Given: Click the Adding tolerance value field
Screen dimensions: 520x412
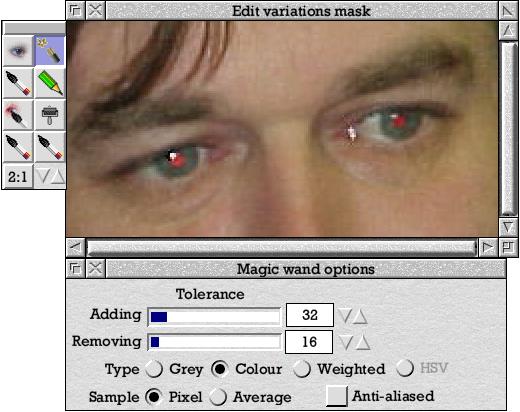Looking at the screenshot, I should pos(310,315).
